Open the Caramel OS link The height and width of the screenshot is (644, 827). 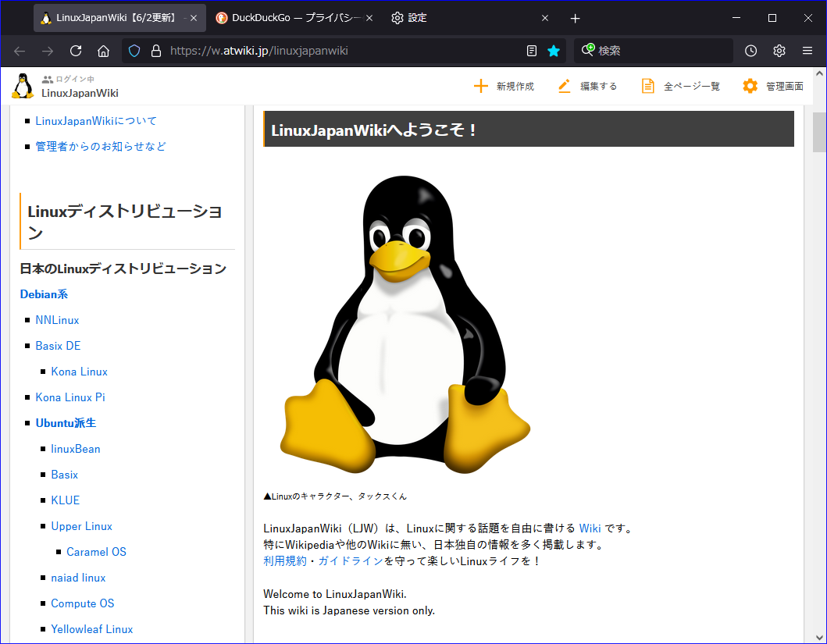97,553
